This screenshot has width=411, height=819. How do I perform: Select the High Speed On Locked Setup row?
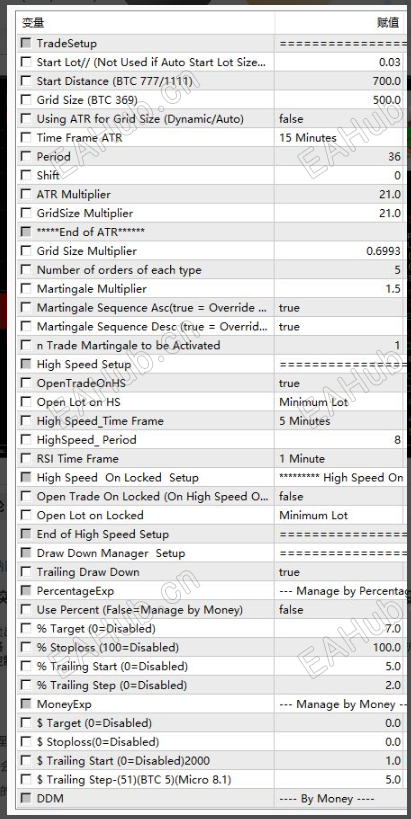210,477
